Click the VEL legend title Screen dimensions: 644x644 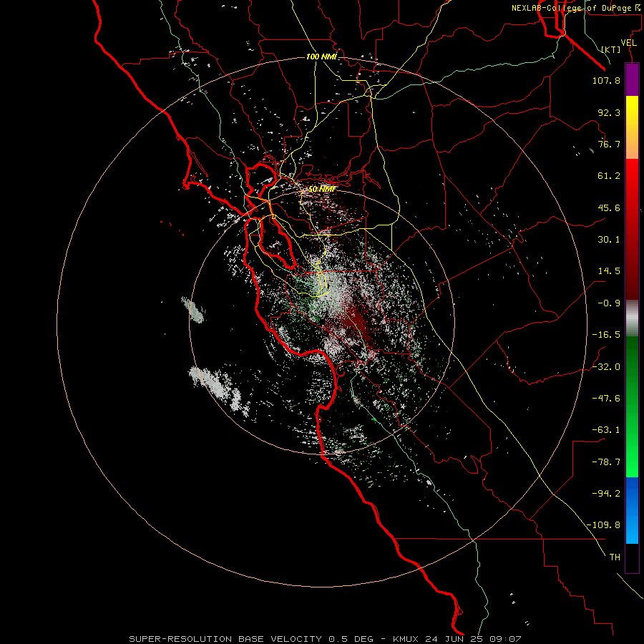tap(628, 43)
